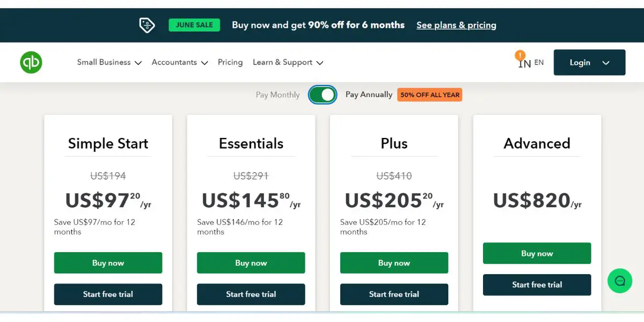Expand the Small Business dropdown menu
The height and width of the screenshot is (322, 644).
point(109,62)
